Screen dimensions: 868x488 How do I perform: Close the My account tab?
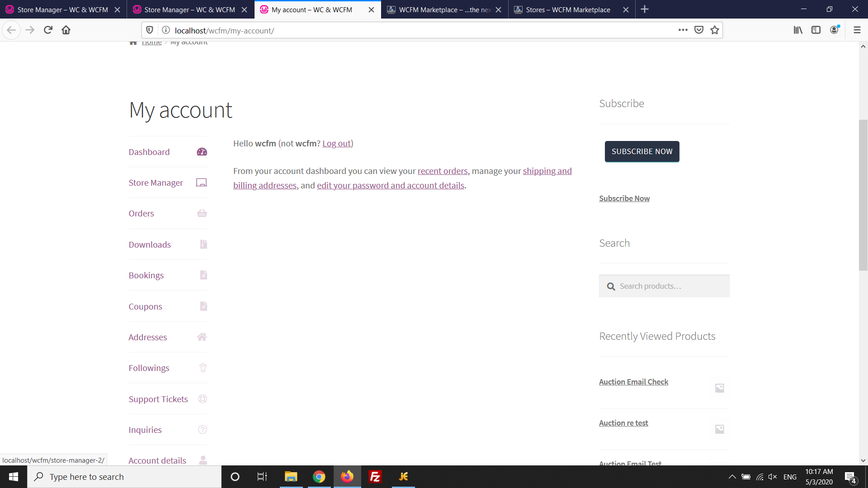(x=371, y=9)
